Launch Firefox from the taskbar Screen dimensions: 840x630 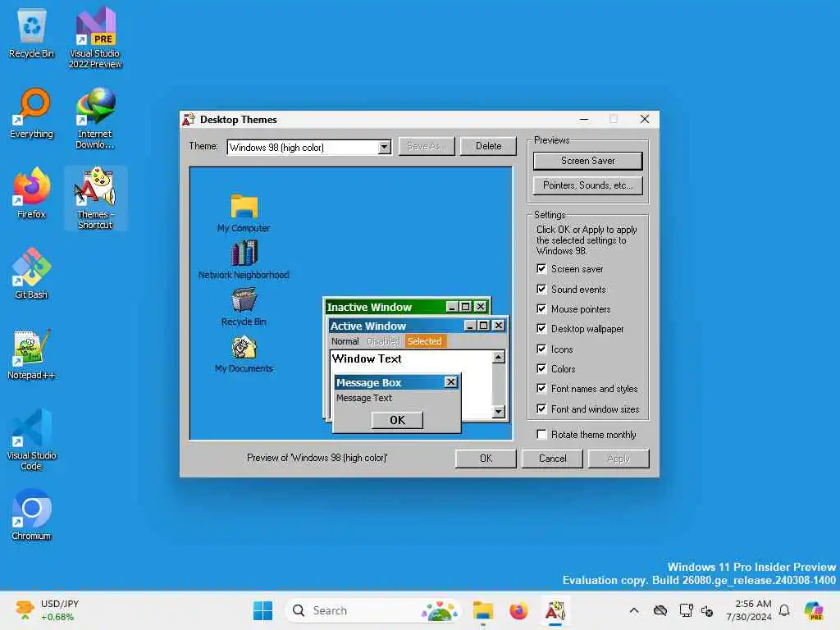518,610
